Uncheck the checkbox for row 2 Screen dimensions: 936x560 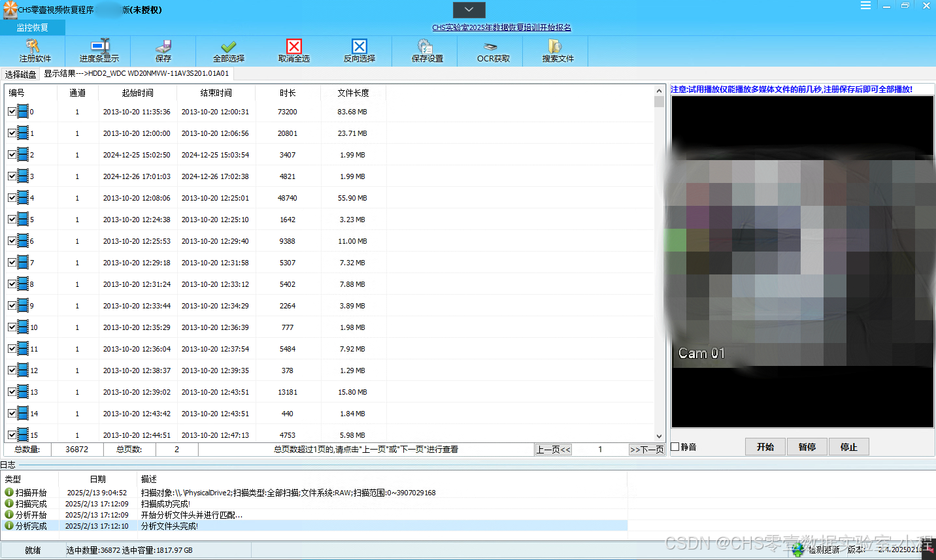point(12,155)
